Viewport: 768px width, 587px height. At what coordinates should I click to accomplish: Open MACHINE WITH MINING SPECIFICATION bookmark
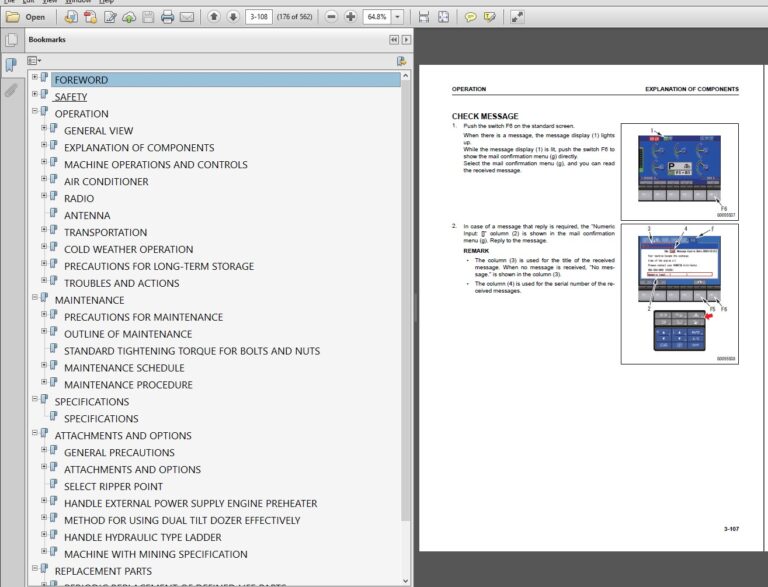(156, 554)
